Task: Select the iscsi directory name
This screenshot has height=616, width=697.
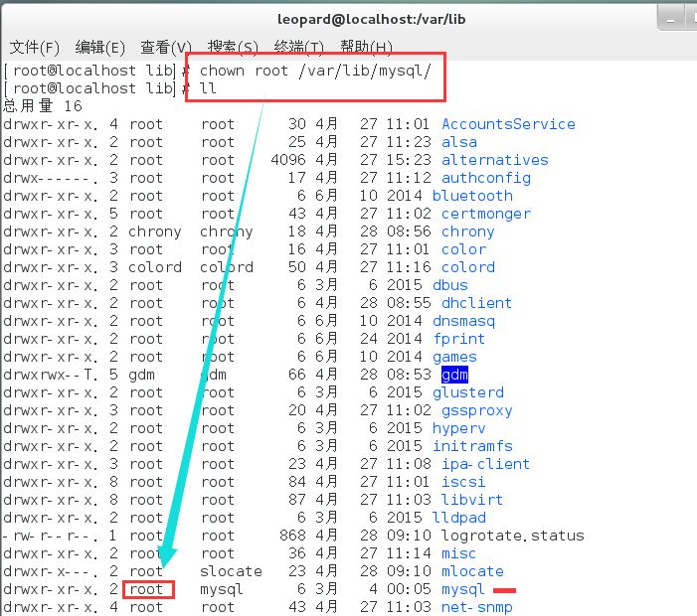Action: click(463, 482)
